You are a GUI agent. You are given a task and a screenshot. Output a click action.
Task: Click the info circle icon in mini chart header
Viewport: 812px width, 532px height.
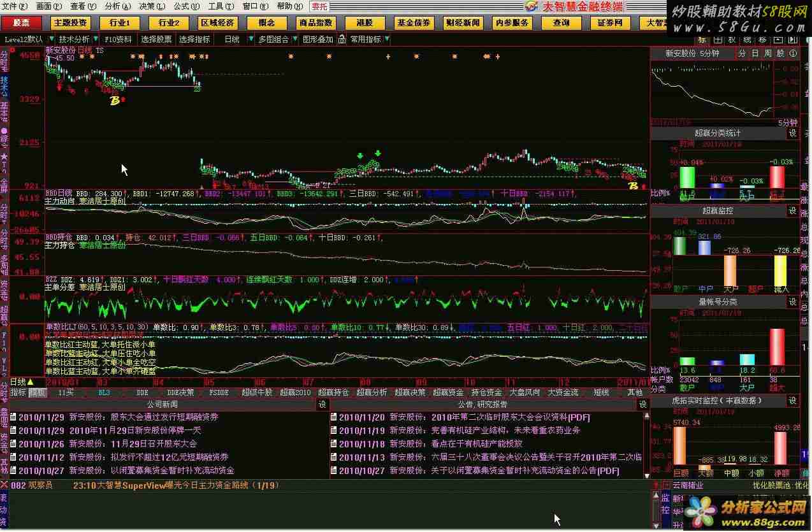coord(793,54)
